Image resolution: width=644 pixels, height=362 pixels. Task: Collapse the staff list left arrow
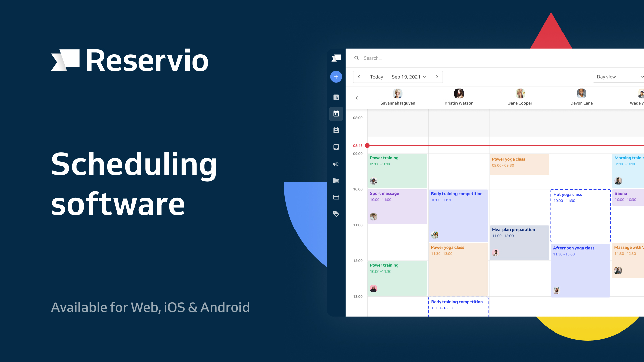point(357,97)
